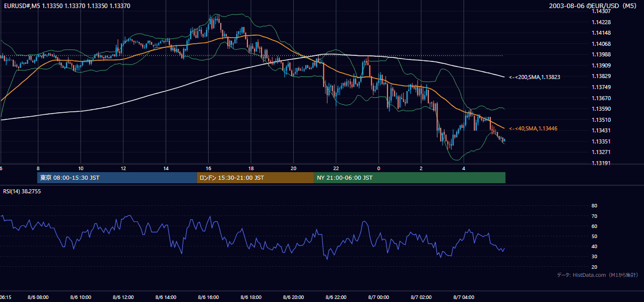The height and width of the screenshot is (302, 644).
Task: Click price level 1.13271 on the axis
Action: tap(601, 152)
